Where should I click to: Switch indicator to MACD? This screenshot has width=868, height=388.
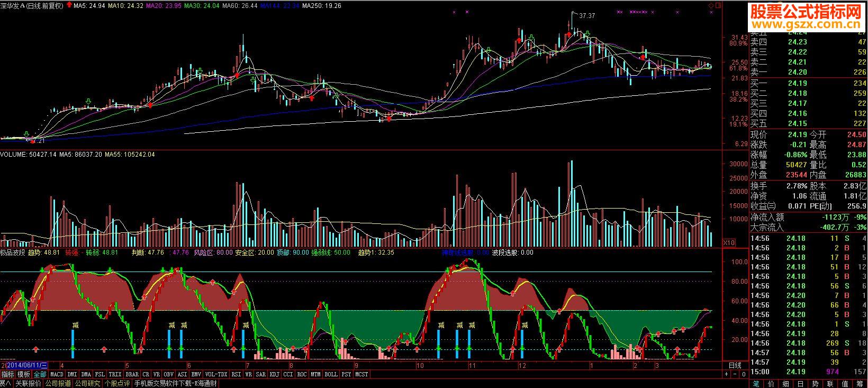57,374
